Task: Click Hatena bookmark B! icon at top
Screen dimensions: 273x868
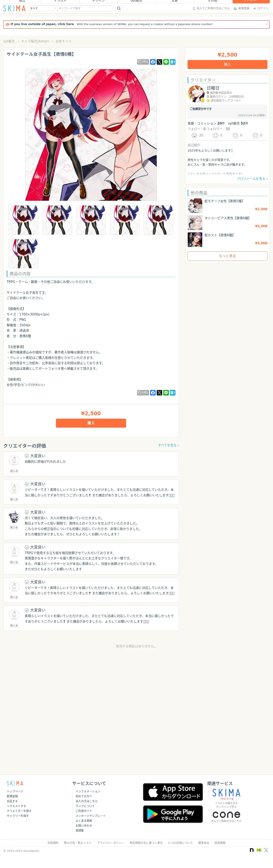Action: point(173,62)
